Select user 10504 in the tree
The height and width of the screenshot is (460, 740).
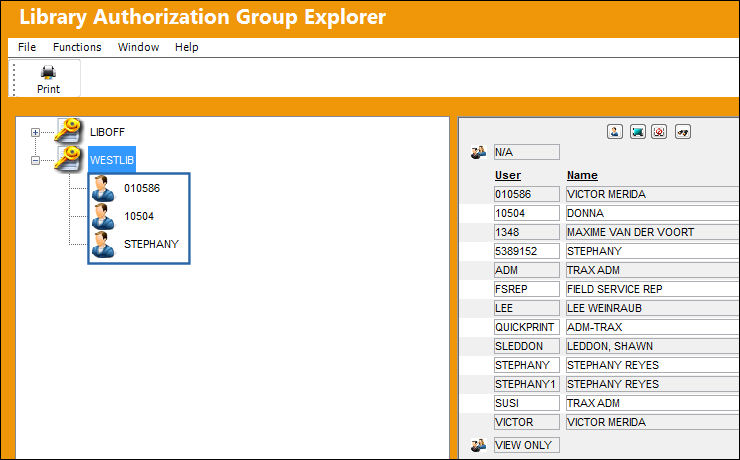pos(139,216)
